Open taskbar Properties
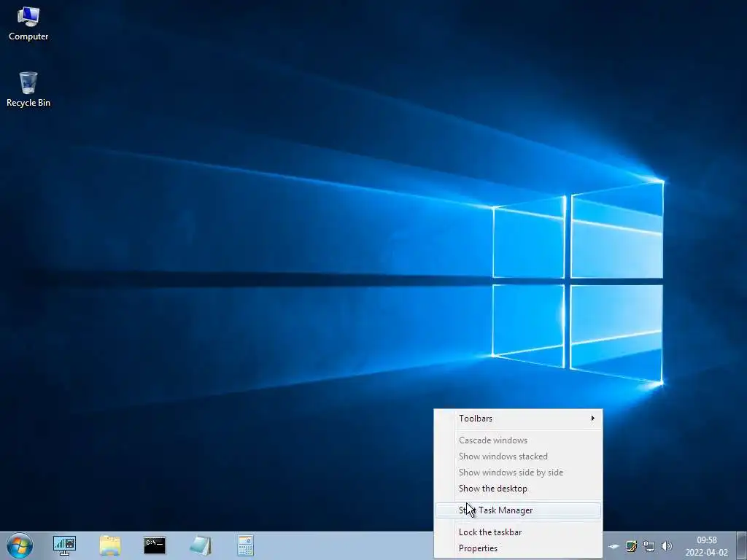Image resolution: width=747 pixels, height=560 pixels. [x=519, y=548]
